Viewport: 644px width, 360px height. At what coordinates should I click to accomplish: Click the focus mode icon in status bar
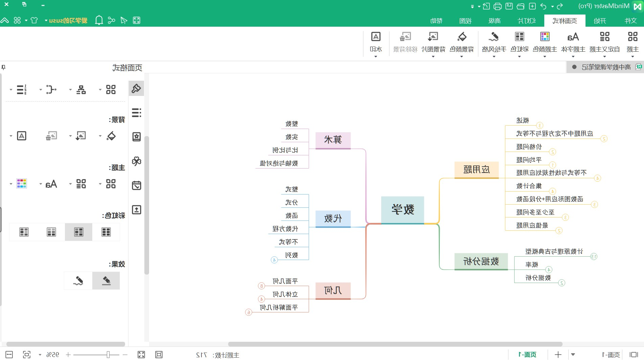[x=26, y=354]
